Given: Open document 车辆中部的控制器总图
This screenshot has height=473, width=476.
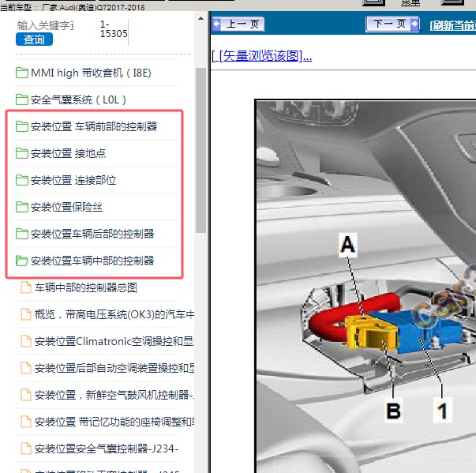Looking at the screenshot, I should (x=86, y=287).
